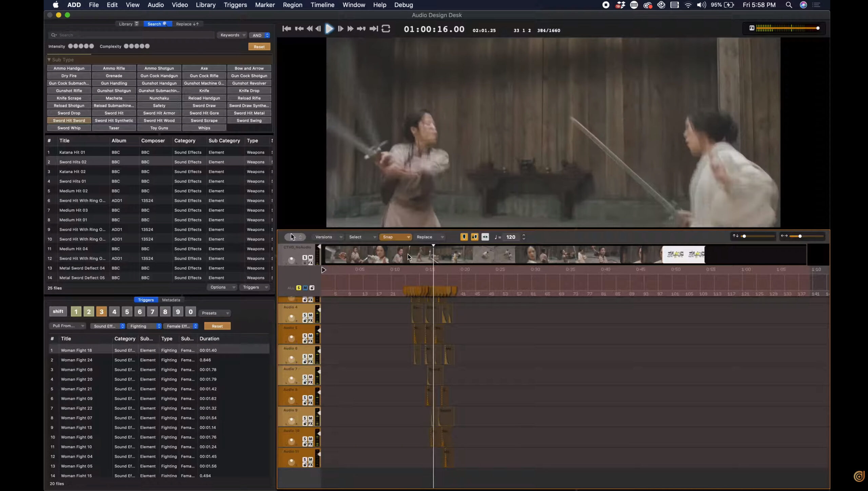Viewport: 868px width, 491px height.
Task: Click into the Search input field
Action: pos(132,35)
